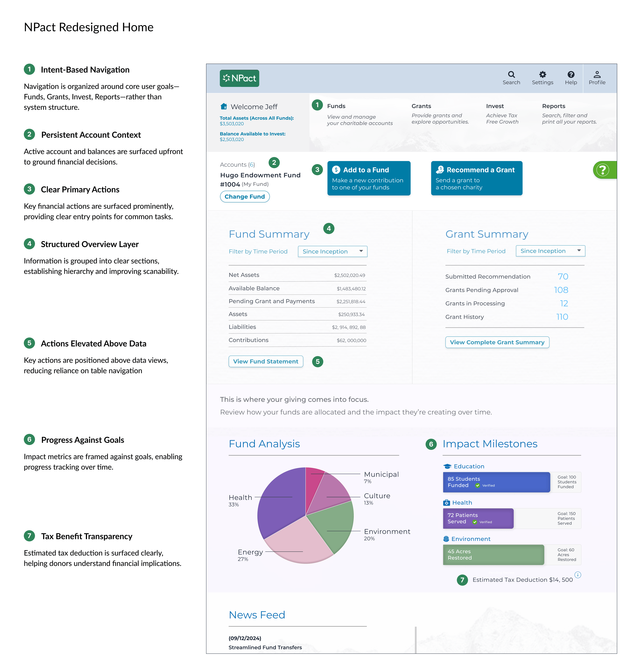Open the Profile icon
641x672 pixels.
[x=597, y=75]
